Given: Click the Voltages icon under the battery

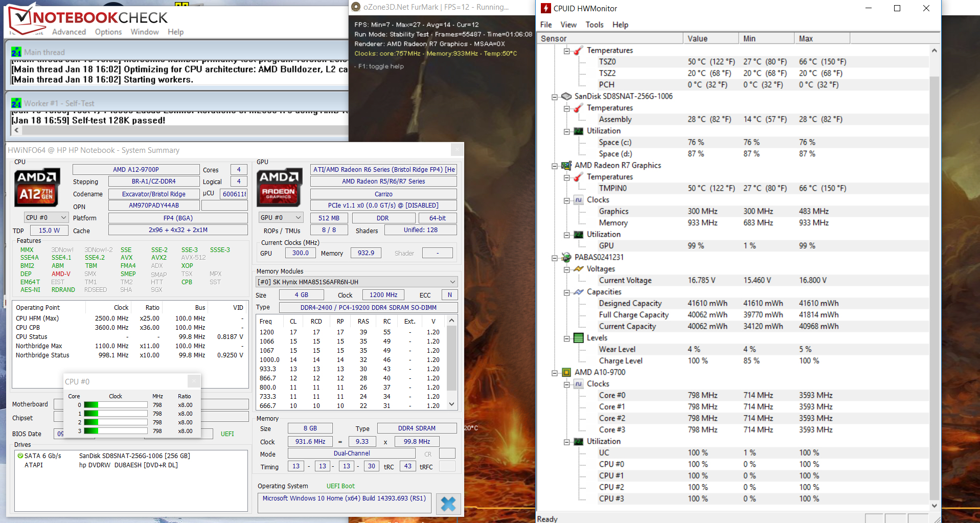Looking at the screenshot, I should pyautogui.click(x=579, y=269).
